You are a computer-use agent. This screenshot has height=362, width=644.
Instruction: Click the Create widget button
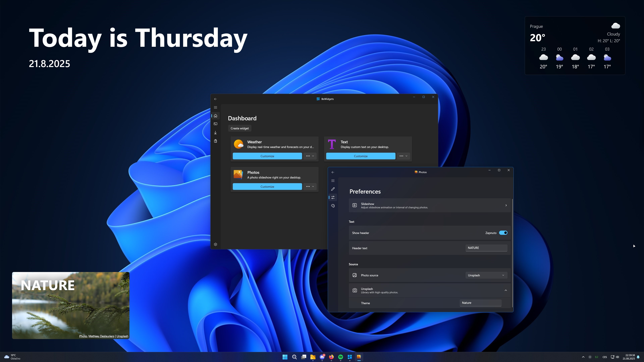[239, 128]
